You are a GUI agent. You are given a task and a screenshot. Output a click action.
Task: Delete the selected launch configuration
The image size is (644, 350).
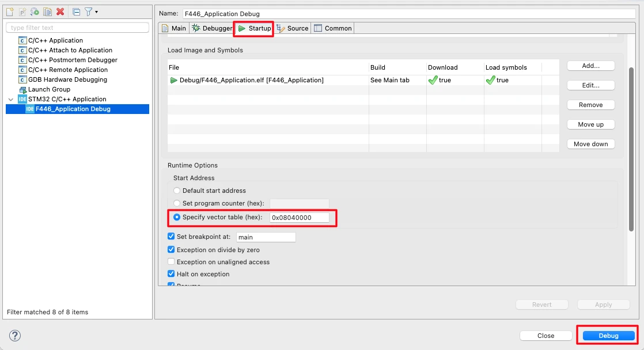click(x=60, y=12)
